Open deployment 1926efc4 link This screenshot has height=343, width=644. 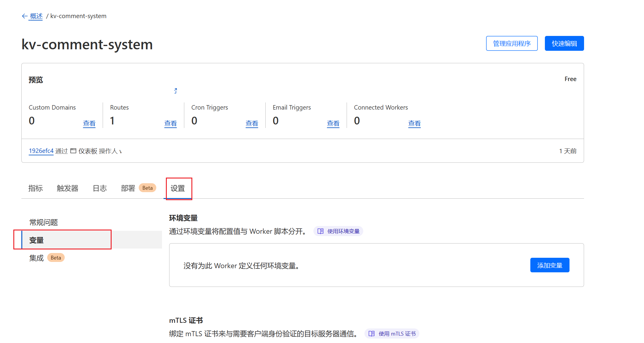41,151
